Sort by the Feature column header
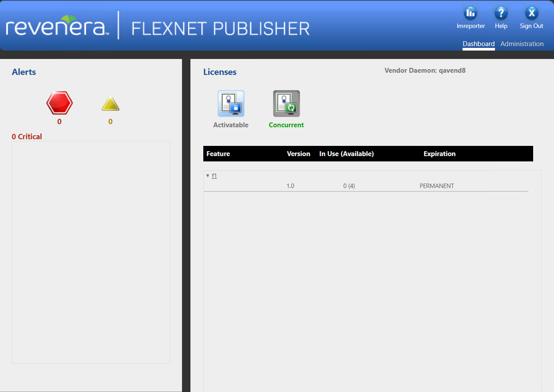Viewport: 554px width, 392px height. (218, 154)
